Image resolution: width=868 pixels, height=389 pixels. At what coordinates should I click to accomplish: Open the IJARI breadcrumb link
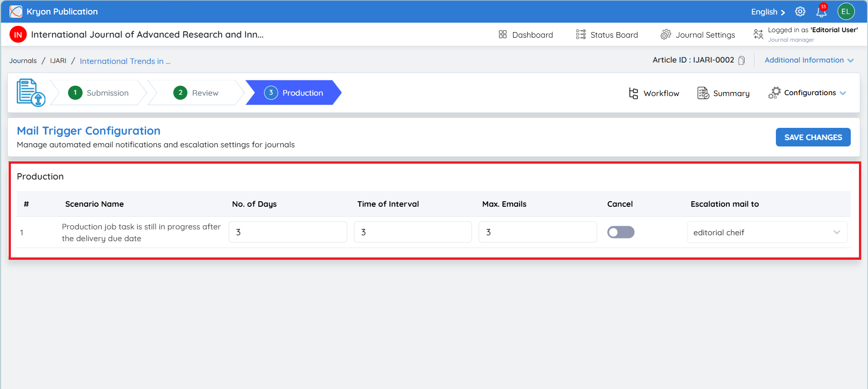58,61
